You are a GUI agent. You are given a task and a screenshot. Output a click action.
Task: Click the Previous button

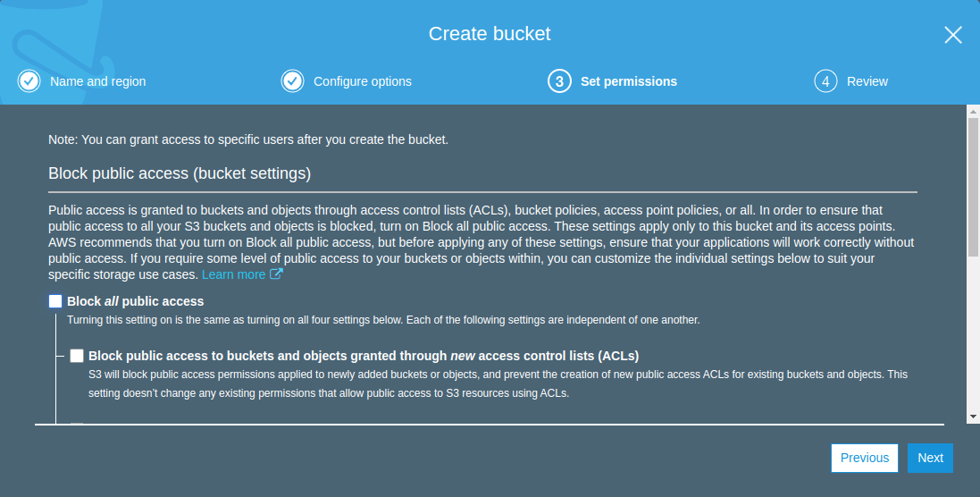pos(864,458)
